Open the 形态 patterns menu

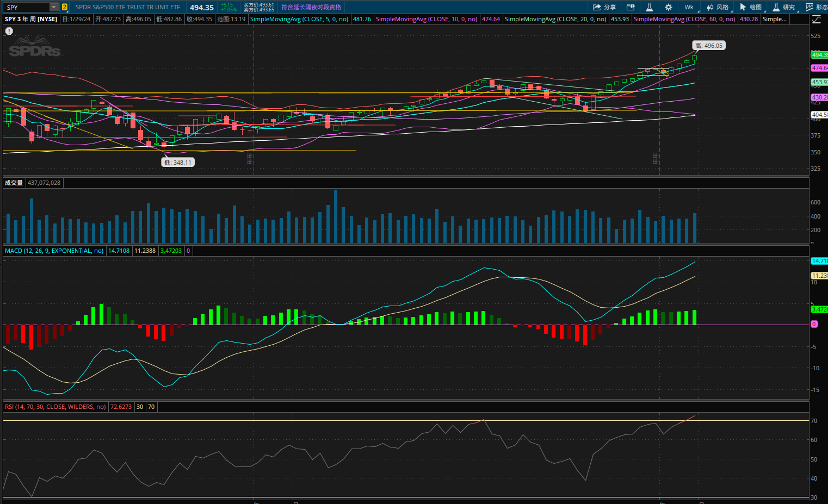(817, 7)
